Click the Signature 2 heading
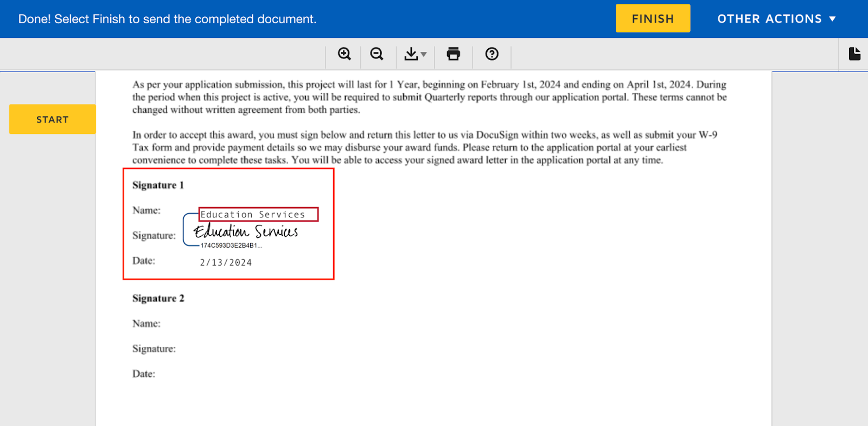This screenshot has width=868, height=426. (x=158, y=299)
